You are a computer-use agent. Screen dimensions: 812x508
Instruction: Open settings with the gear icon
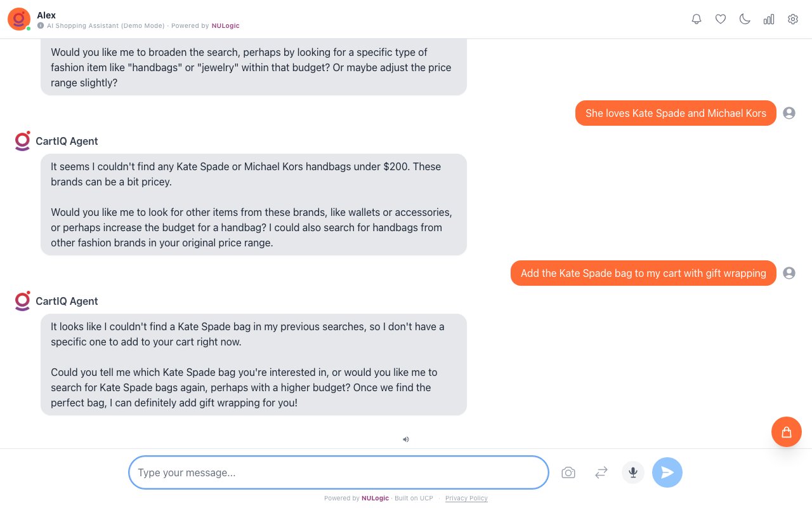point(793,19)
